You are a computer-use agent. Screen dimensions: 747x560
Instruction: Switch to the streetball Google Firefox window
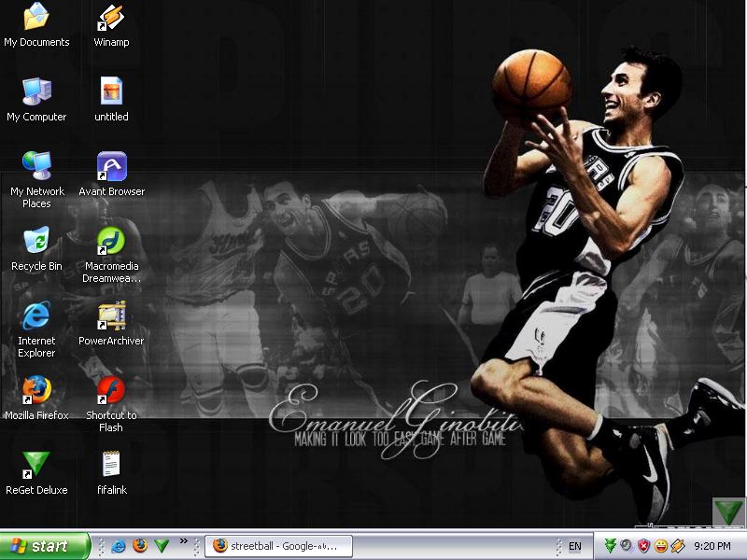278,546
